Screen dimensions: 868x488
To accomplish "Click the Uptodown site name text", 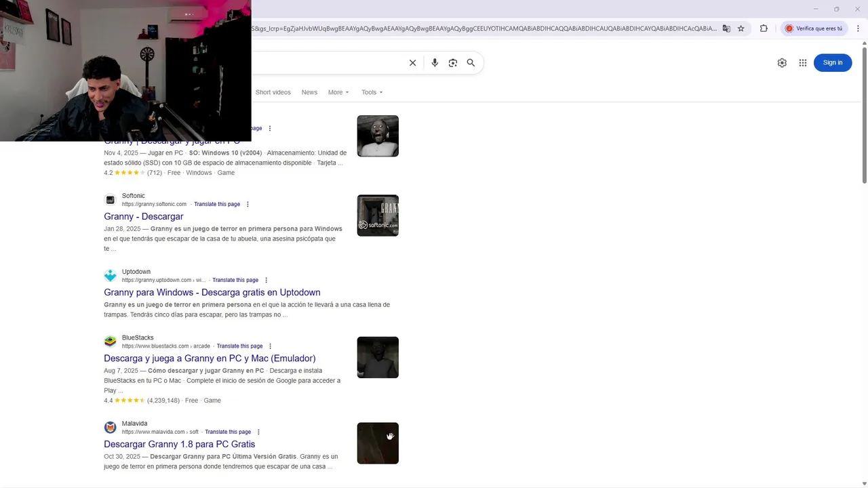I will point(136,272).
